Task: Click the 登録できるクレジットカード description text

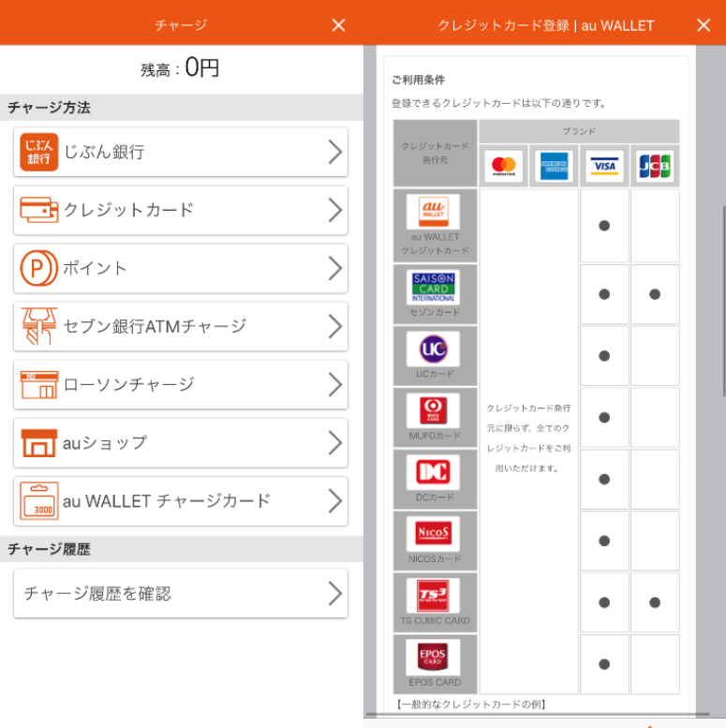Action: (499, 103)
